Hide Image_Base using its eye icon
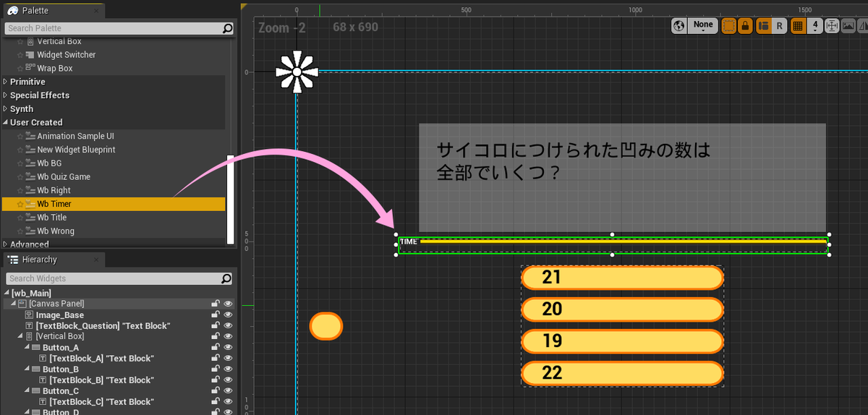Image resolution: width=868 pixels, height=415 pixels. point(228,315)
